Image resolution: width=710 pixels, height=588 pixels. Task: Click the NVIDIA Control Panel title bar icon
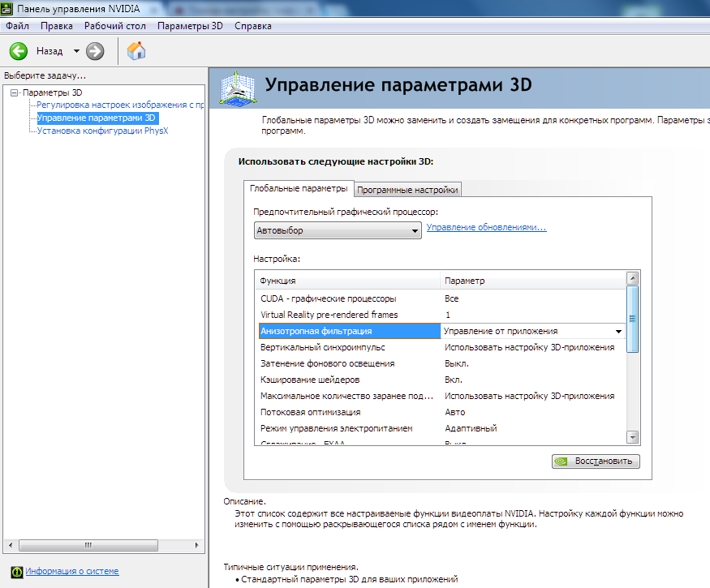click(x=6, y=8)
